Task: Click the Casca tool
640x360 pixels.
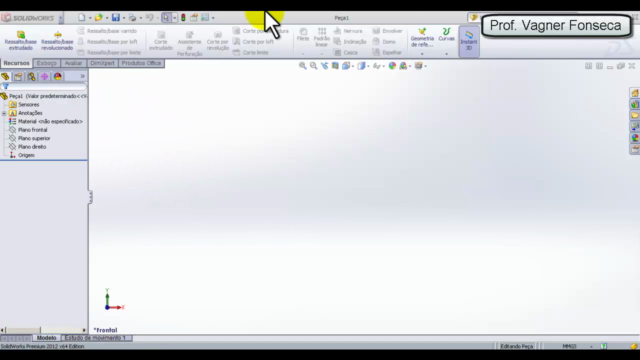Action: click(346, 52)
